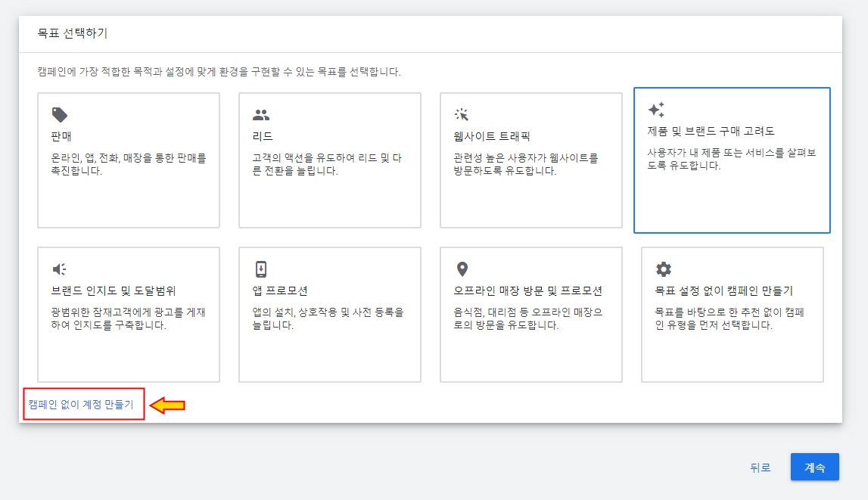Click description under 제품 및 브랜드 구매 고려도
Screen dimensions: 868x500
click(x=731, y=159)
